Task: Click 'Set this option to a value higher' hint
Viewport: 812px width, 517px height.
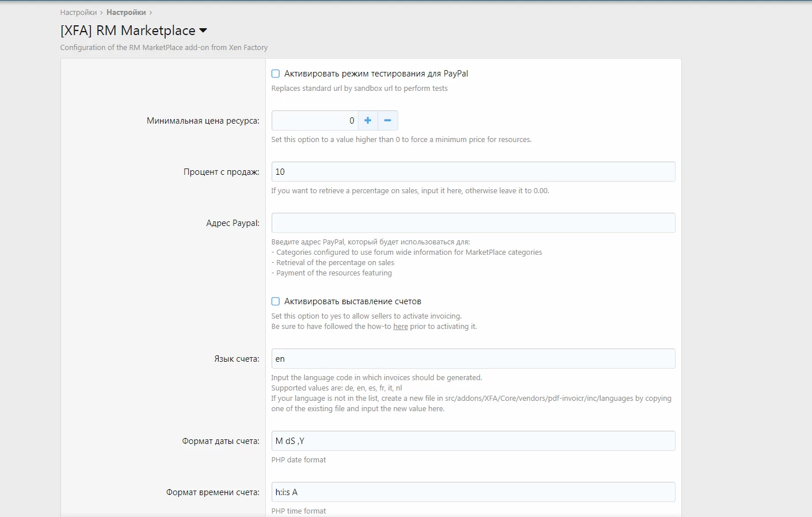Action: 401,140
